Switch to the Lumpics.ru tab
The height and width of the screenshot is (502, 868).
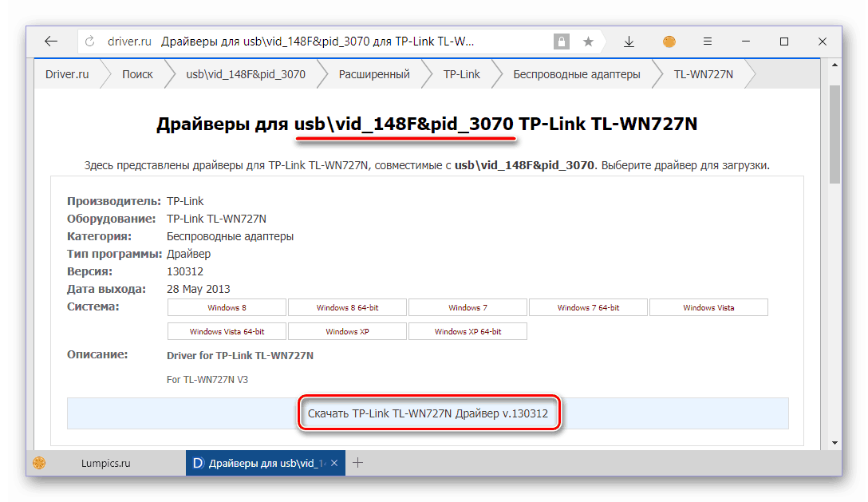[106, 463]
